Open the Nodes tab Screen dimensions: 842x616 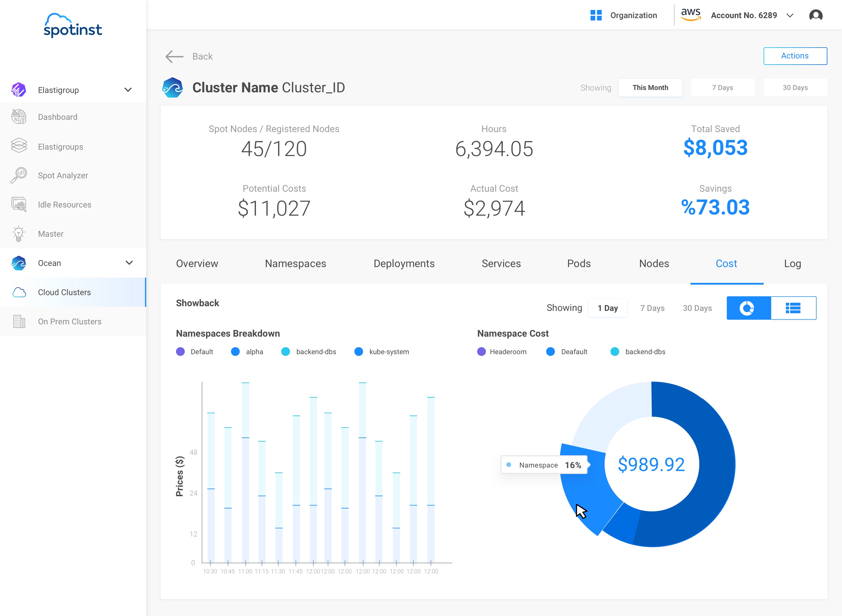click(654, 264)
